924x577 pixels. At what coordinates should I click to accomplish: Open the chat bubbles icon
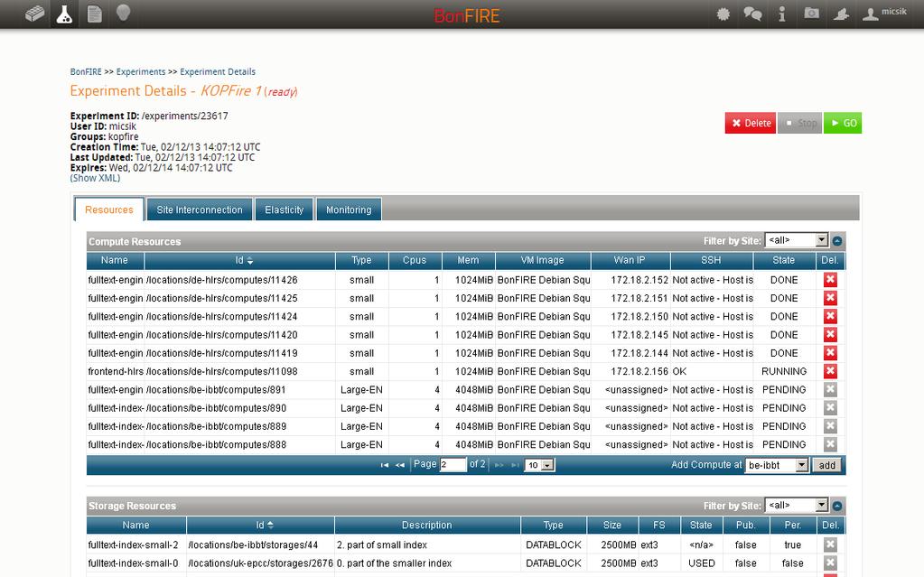[x=752, y=14]
